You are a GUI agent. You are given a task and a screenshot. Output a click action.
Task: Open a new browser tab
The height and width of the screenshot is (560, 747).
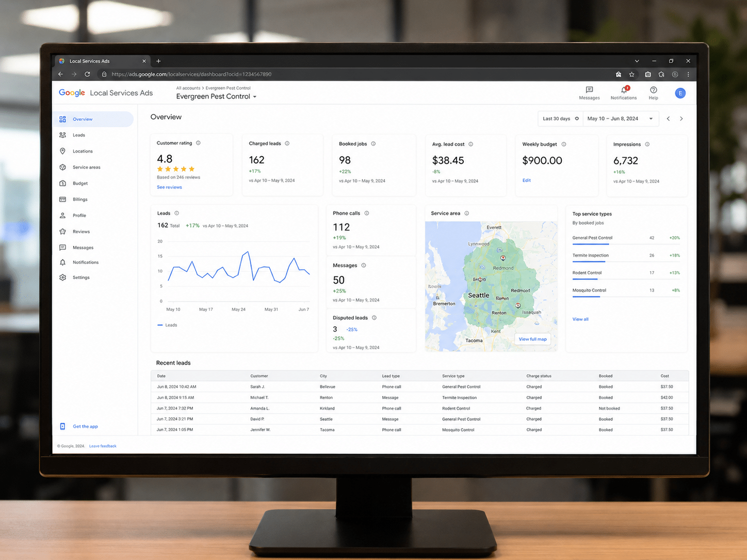point(158,61)
